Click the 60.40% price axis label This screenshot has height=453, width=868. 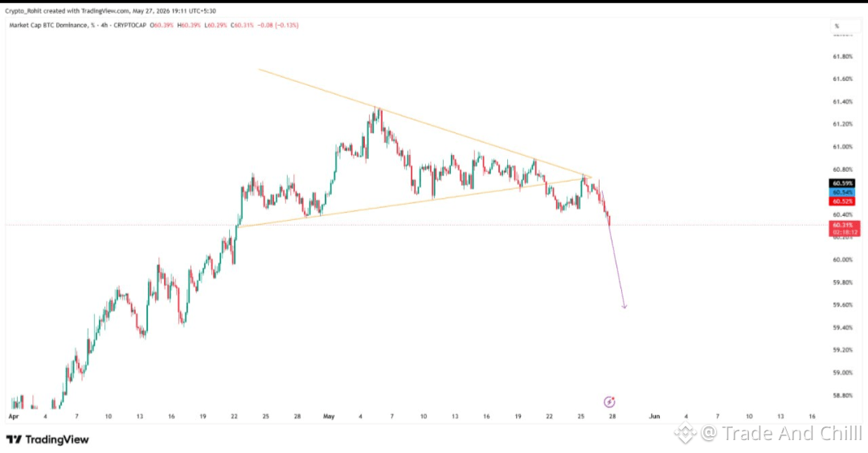842,214
